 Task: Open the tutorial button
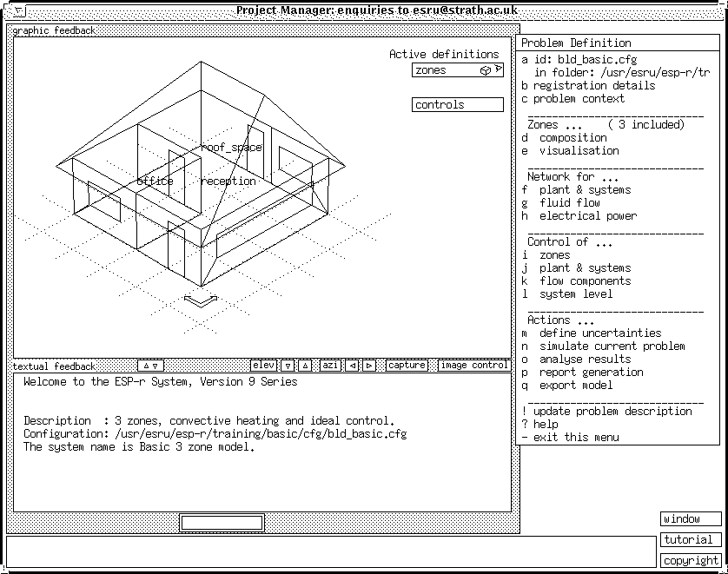tap(690, 540)
